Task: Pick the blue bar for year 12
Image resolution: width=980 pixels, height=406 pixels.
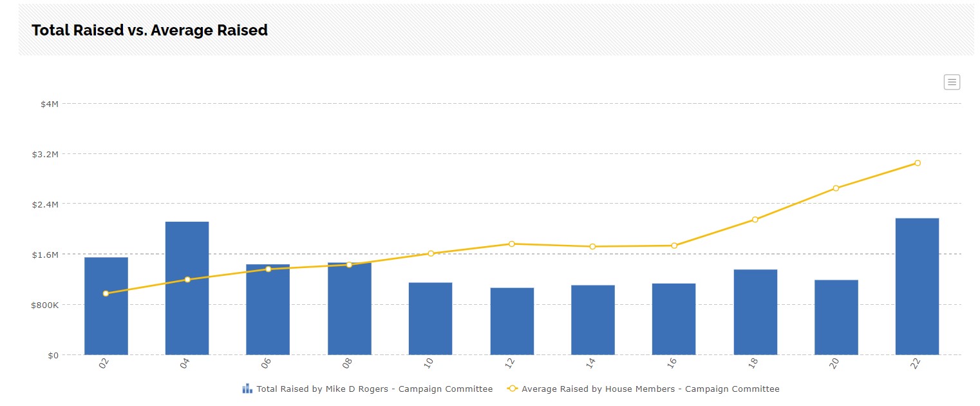Action: [512, 321]
